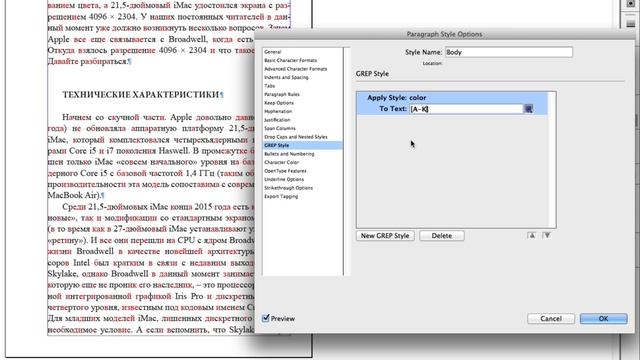Viewport: 640px width, 360px height.
Task: Select the Hyphenation section
Action: (278, 111)
